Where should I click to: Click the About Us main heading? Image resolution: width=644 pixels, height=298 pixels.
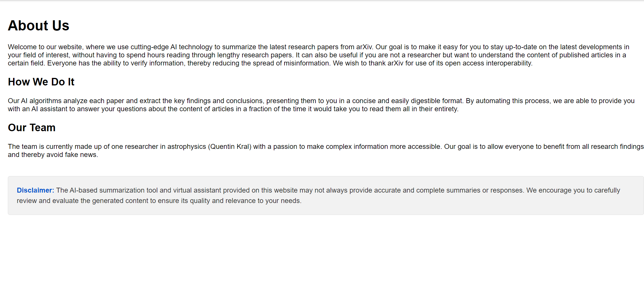39,25
